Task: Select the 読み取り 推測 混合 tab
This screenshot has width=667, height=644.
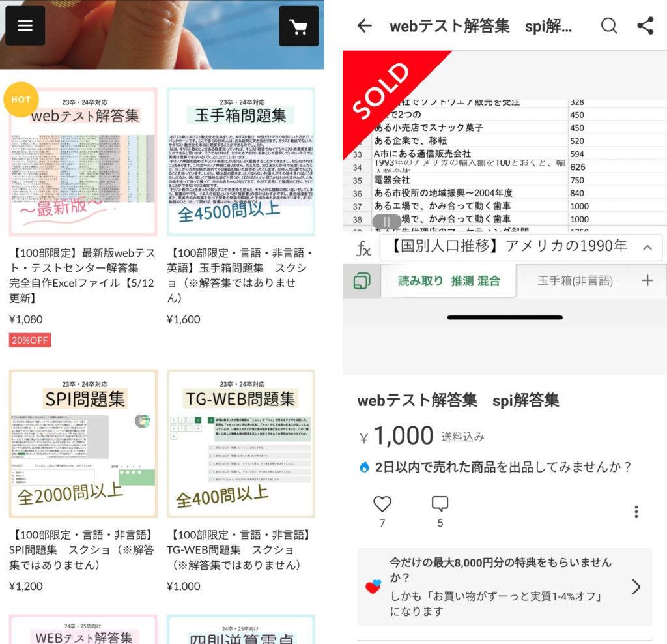Action: click(449, 280)
